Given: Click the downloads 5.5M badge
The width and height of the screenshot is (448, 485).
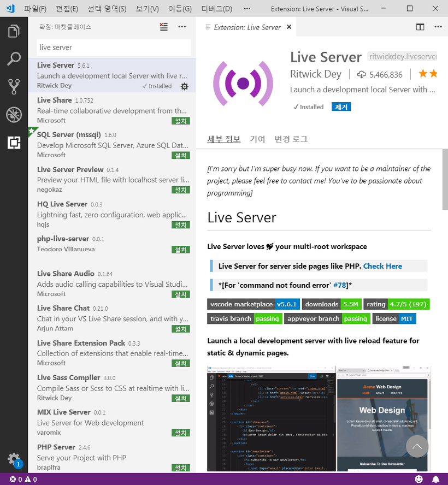Looking at the screenshot, I should [x=332, y=304].
